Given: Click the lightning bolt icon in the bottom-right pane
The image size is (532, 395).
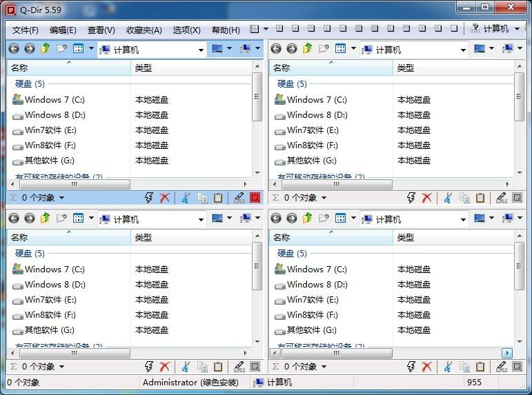Looking at the screenshot, I should coord(411,367).
